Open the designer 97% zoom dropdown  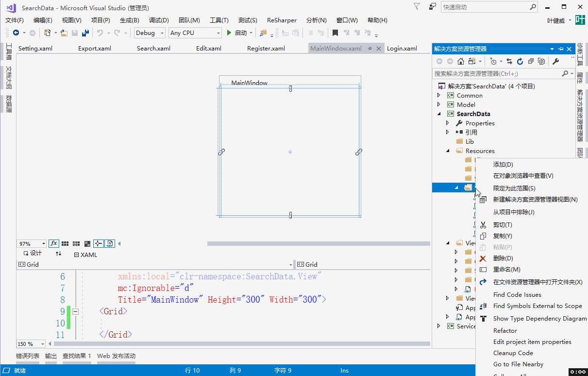coord(32,243)
